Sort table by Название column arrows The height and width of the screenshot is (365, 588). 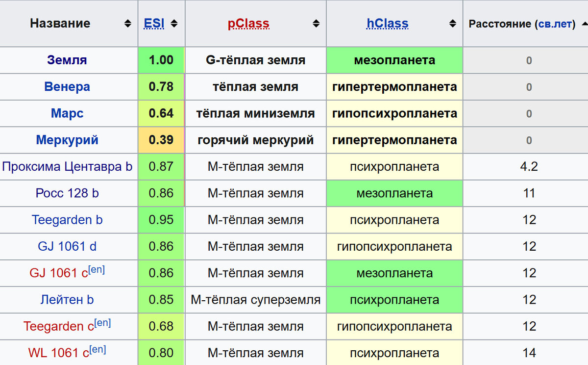click(128, 24)
